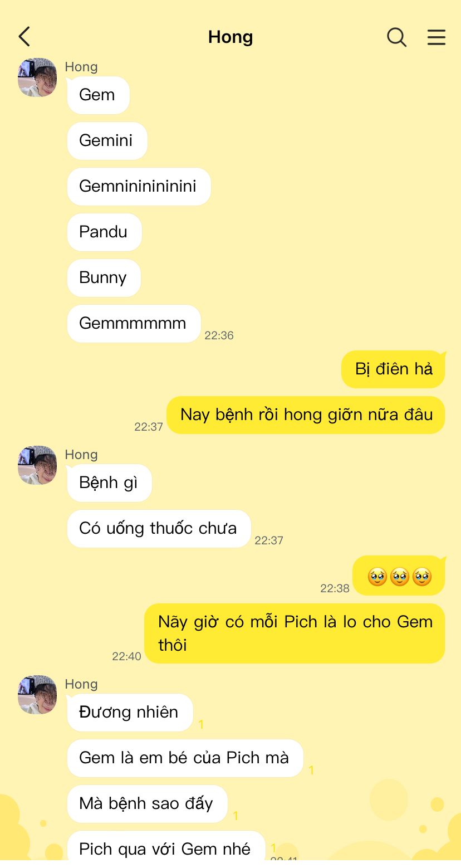Screen dimensions: 461x868
Task: Tap Hong's avatar beside 'Đương nhiên'
Action: click(x=37, y=695)
